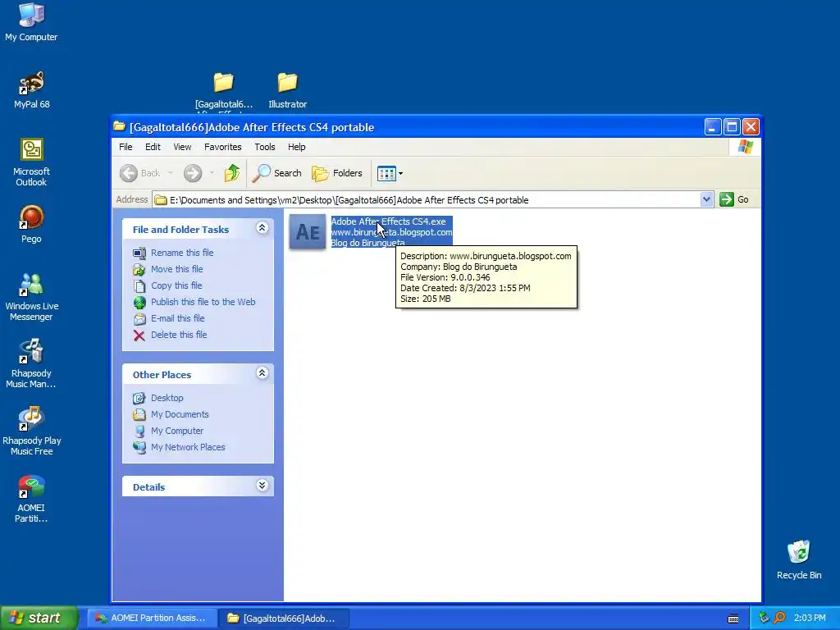Click the [Gagaltotal666]Adob... taskbar button
This screenshot has width=840, height=630.
pos(284,619)
